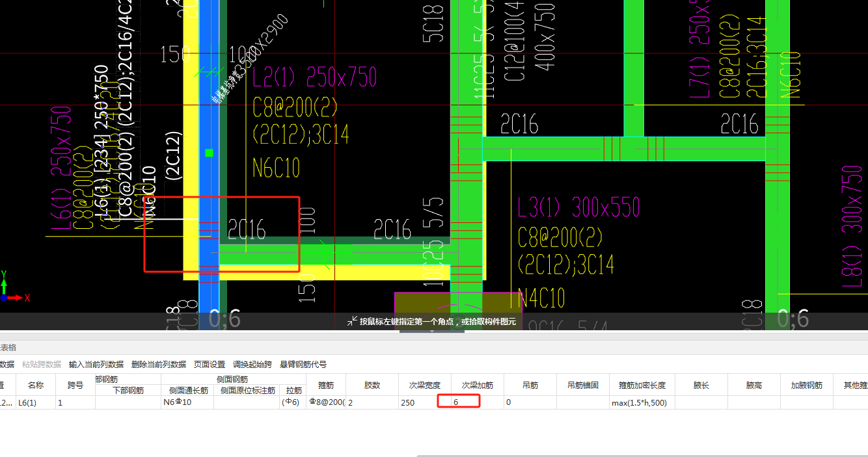Image resolution: width=868 pixels, height=457 pixels.
Task: Click the 次梁加筋 cell with value 6
Action: pyautogui.click(x=478, y=402)
